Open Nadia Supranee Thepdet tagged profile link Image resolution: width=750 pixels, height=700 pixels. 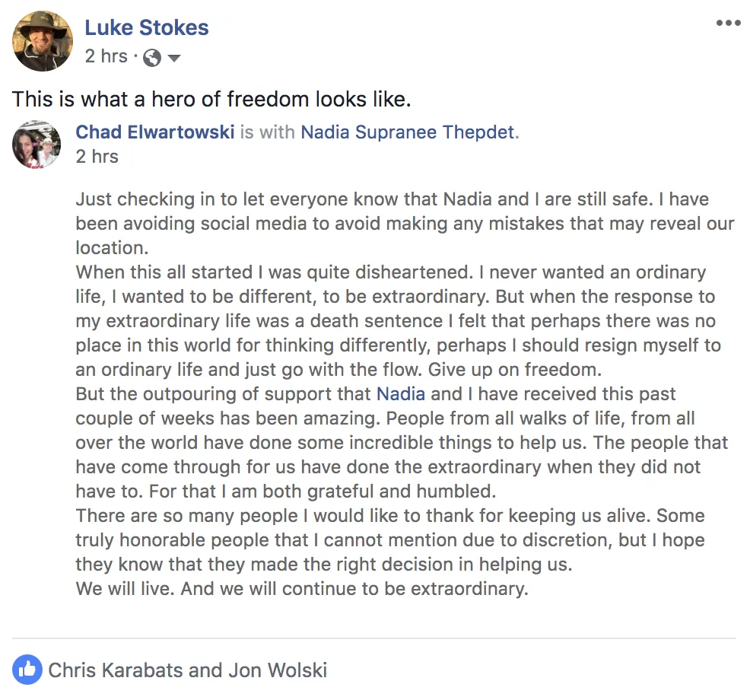point(408,132)
